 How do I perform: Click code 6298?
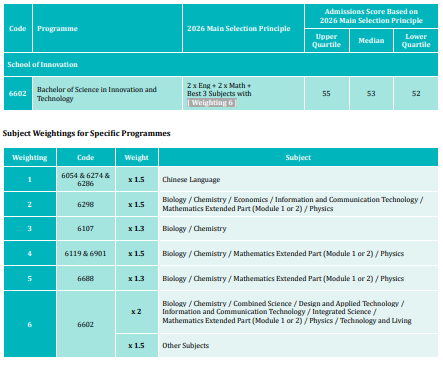(86, 204)
